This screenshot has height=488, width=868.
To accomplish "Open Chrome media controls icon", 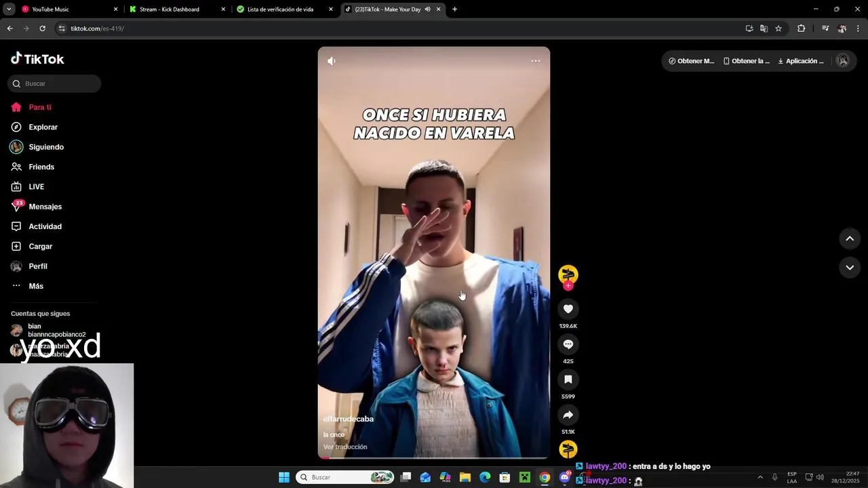I will point(825,28).
